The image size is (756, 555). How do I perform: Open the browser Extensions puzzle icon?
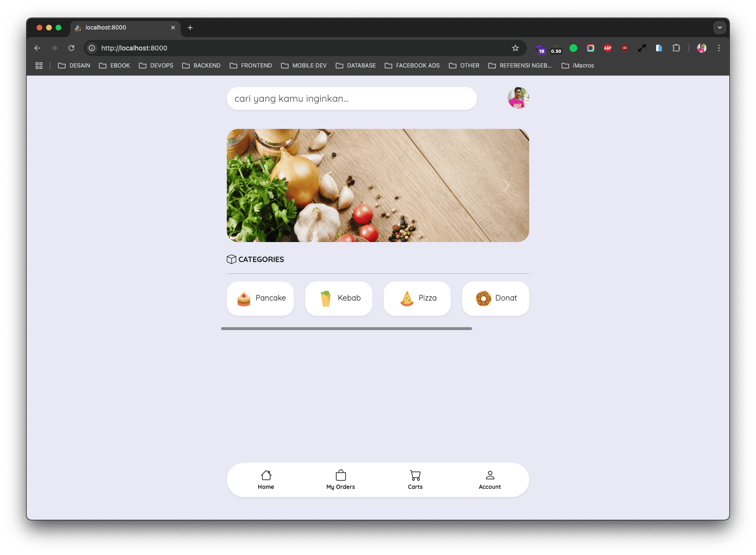click(676, 48)
